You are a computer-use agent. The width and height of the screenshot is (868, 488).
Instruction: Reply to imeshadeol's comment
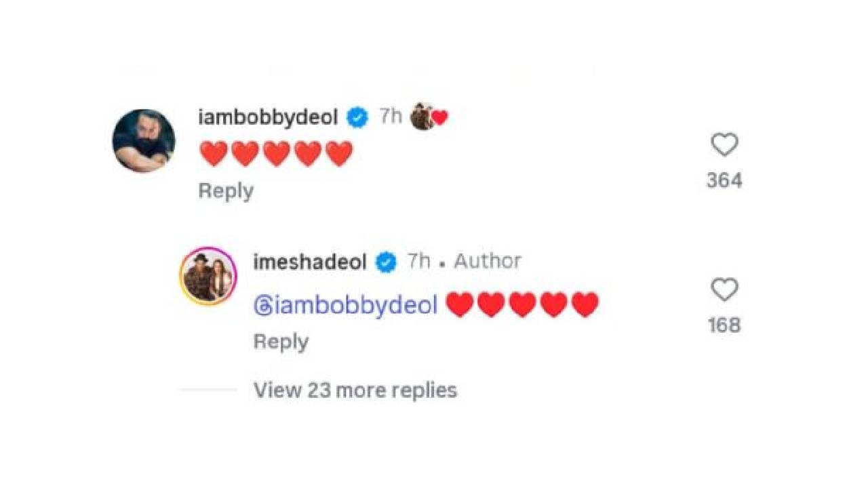coord(281,342)
